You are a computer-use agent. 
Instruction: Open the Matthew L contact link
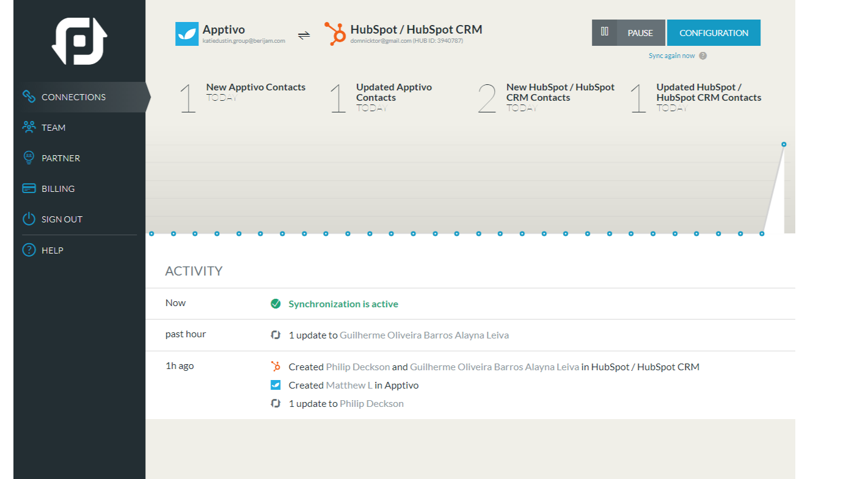pos(349,385)
